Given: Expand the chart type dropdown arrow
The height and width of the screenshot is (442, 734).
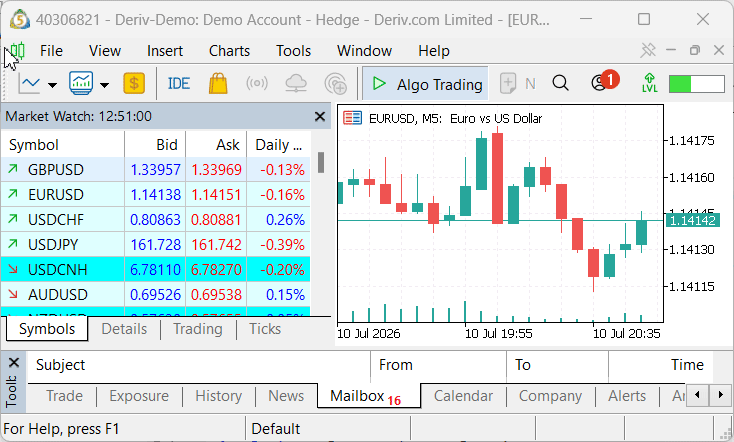Looking at the screenshot, I should pyautogui.click(x=52, y=85).
